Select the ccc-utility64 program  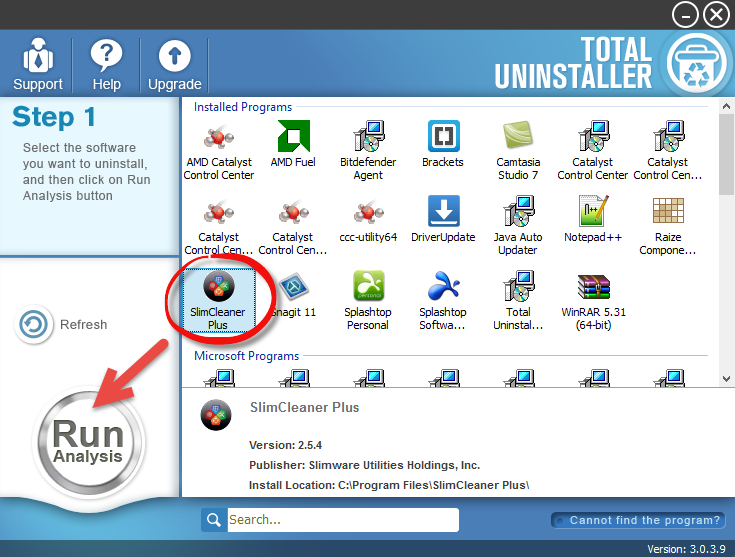(368, 219)
